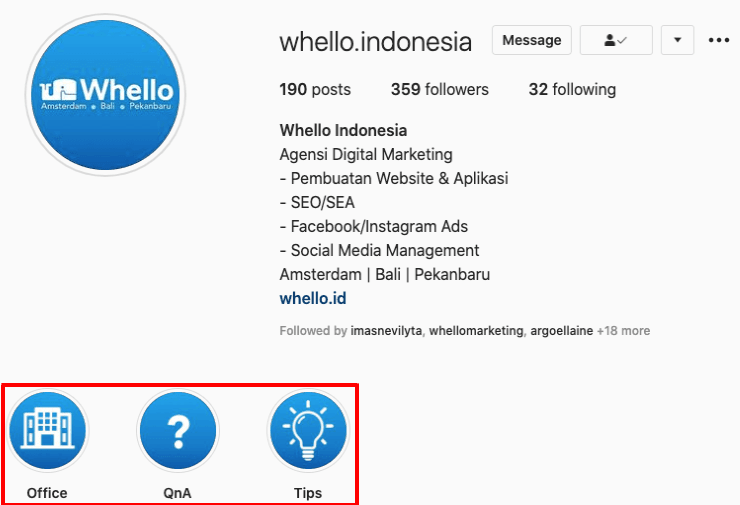This screenshot has height=505, width=740.
Task: Click the QnA highlight label
Action: tap(177, 493)
